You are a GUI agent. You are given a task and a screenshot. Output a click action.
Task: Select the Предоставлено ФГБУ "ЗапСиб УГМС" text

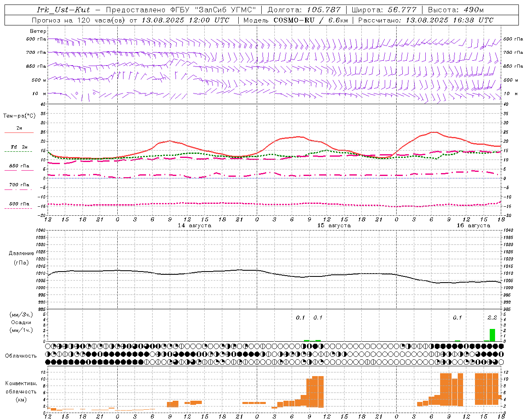(180, 10)
